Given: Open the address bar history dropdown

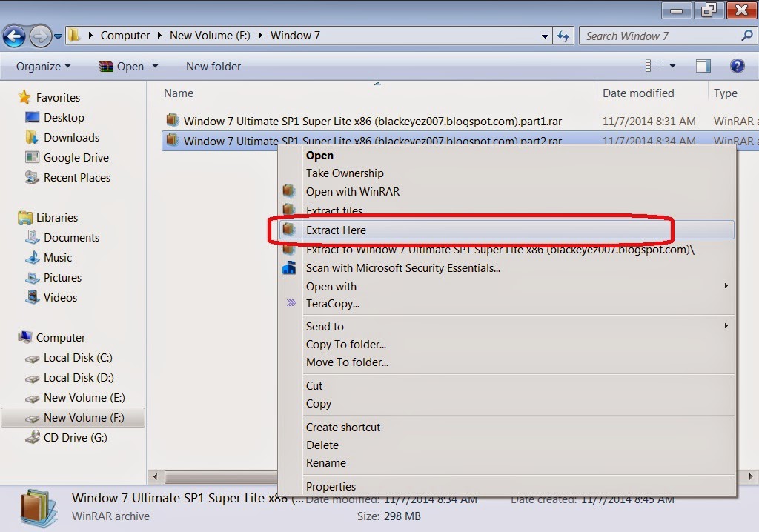Looking at the screenshot, I should pos(545,36).
